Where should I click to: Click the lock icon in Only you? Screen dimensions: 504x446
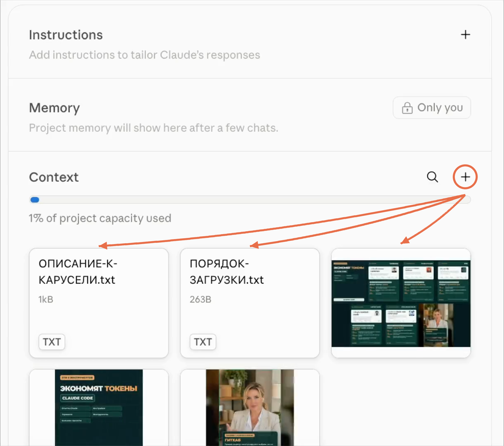tap(407, 108)
